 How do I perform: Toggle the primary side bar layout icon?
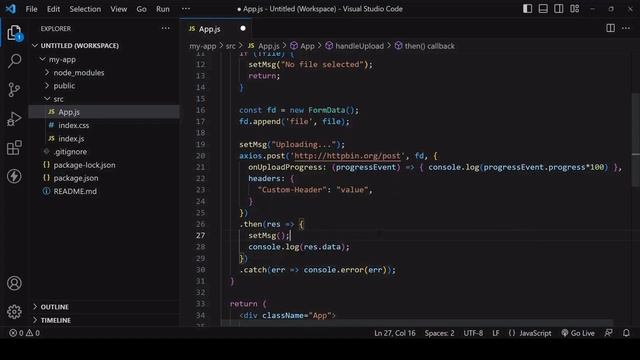tap(527, 9)
